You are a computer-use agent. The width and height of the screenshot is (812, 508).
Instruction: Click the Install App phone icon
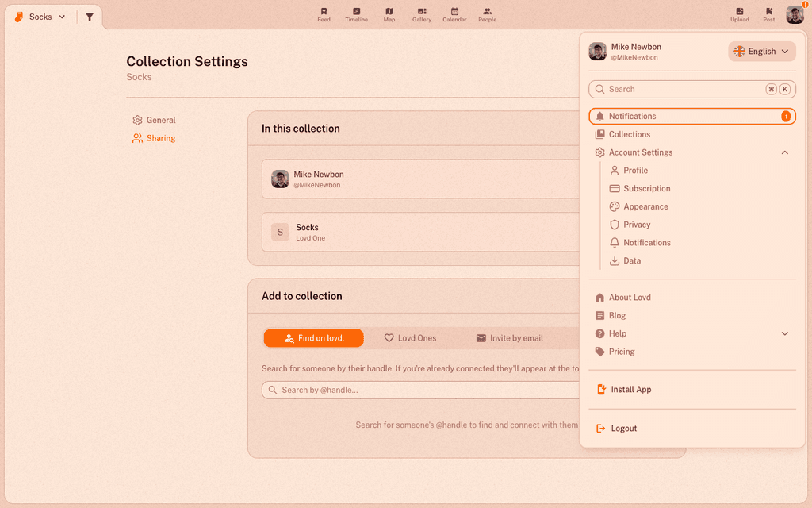pyautogui.click(x=601, y=390)
